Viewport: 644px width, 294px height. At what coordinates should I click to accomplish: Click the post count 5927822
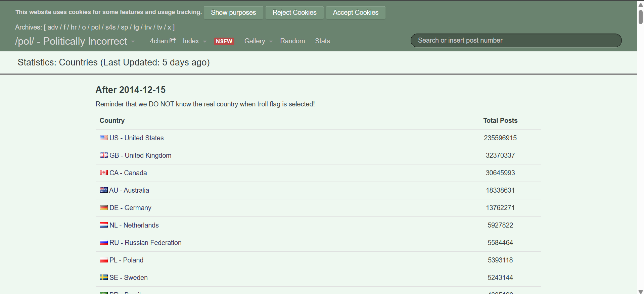[x=500, y=225]
